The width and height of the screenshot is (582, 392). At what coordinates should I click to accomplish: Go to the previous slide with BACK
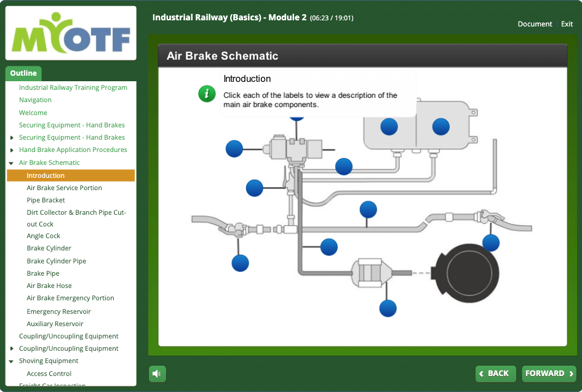point(495,374)
